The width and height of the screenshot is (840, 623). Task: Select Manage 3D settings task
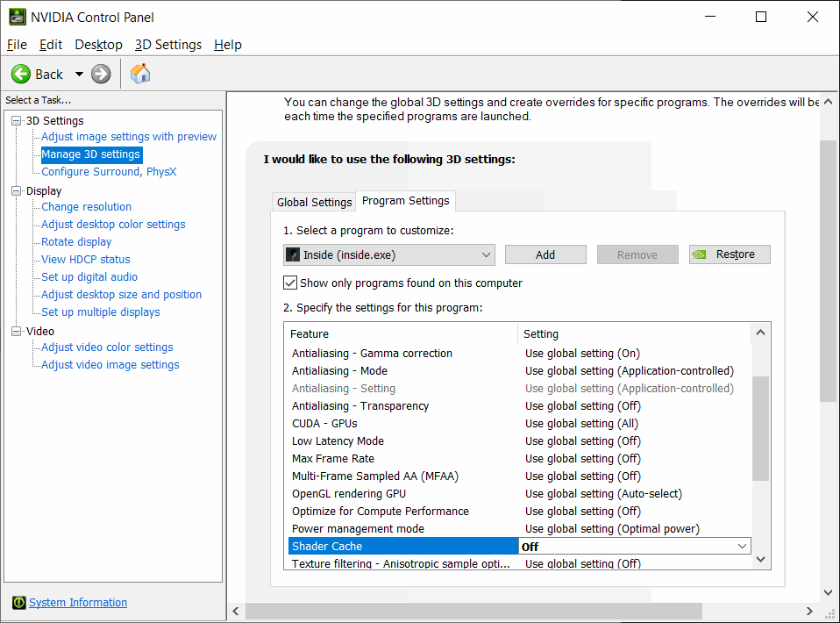(x=91, y=154)
